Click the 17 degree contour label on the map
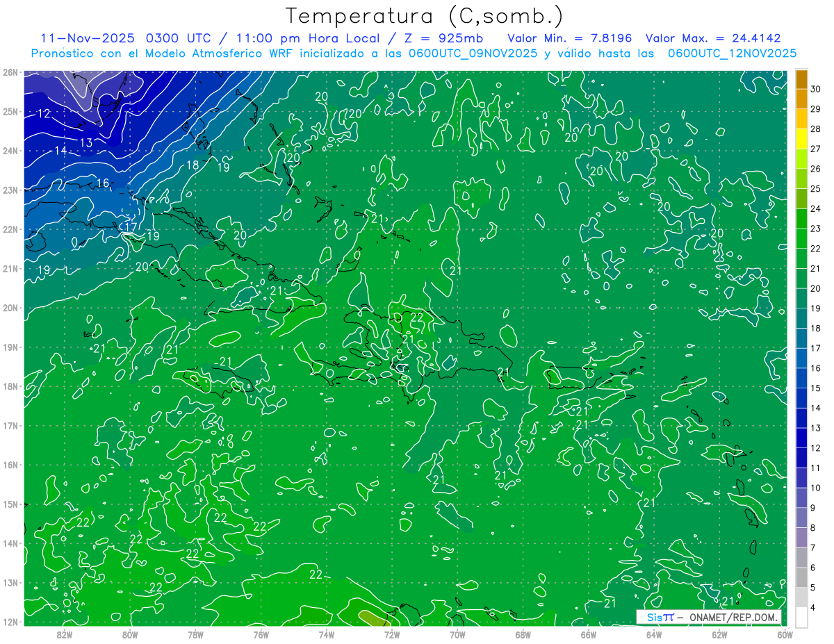 point(130,226)
